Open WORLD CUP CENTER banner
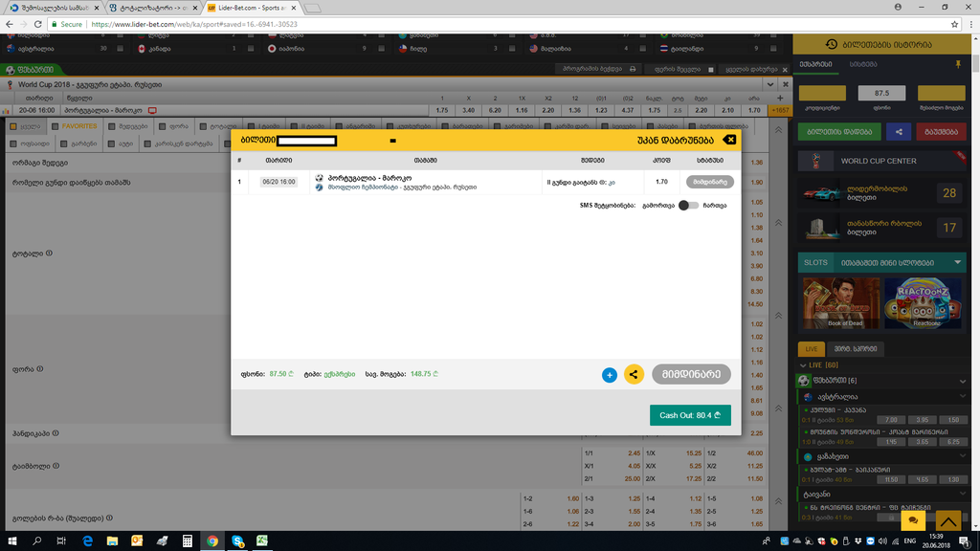Viewport: 980px width, 551px height. point(881,161)
